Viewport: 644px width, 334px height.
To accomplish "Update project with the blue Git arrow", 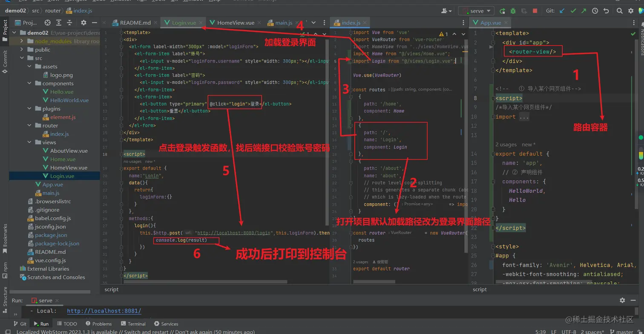I will [x=562, y=11].
